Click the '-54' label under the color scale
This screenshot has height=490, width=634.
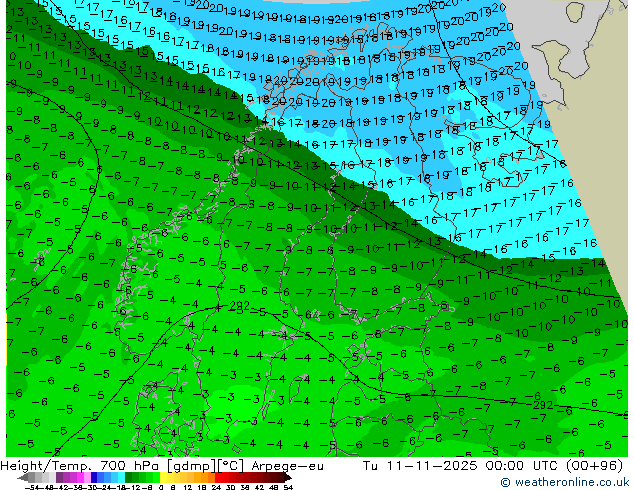pyautogui.click(x=32, y=488)
